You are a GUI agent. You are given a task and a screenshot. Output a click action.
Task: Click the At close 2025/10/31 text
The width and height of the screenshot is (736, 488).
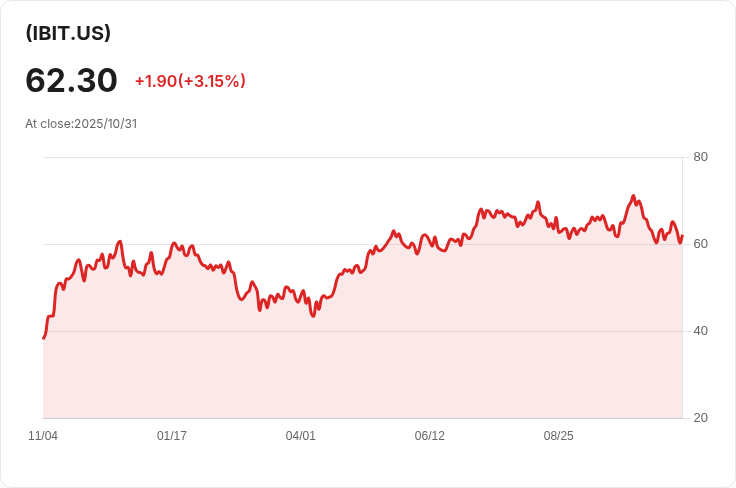click(x=81, y=124)
